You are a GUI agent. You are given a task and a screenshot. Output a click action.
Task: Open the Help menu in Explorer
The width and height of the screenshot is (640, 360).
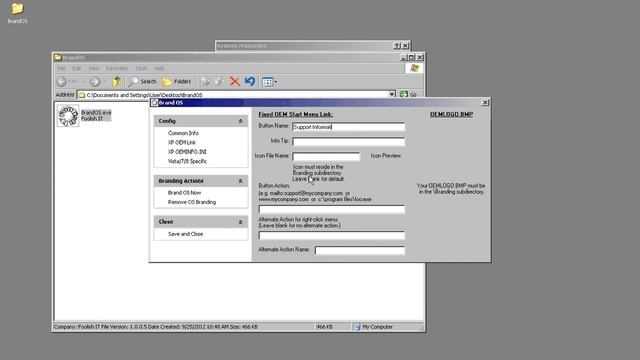(x=159, y=68)
